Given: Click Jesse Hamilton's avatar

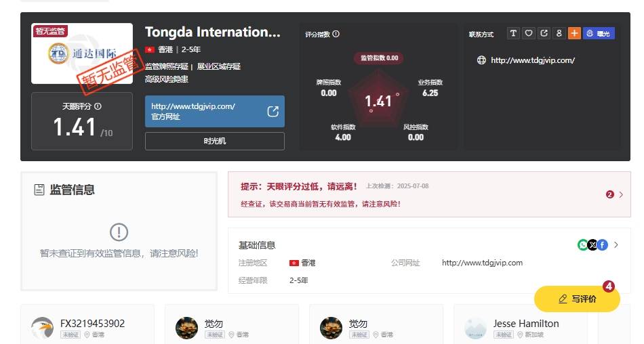Looking at the screenshot, I should [476, 328].
